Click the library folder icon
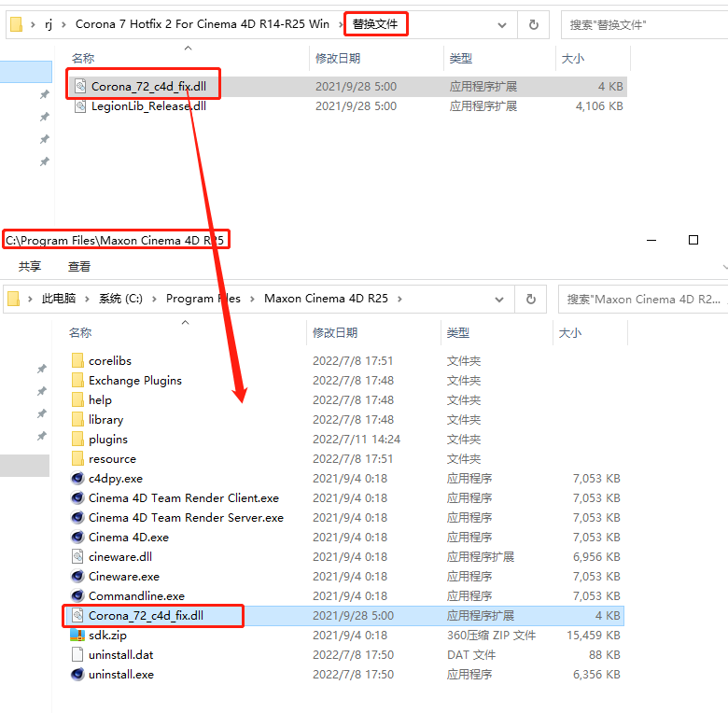728x713 pixels. click(x=77, y=419)
